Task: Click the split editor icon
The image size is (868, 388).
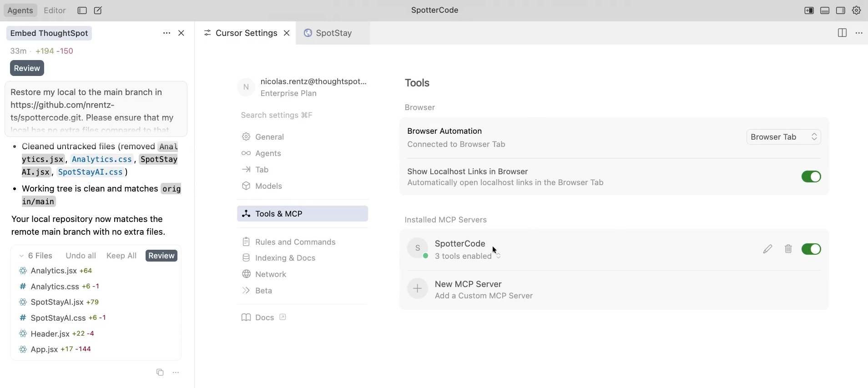Action: (842, 33)
